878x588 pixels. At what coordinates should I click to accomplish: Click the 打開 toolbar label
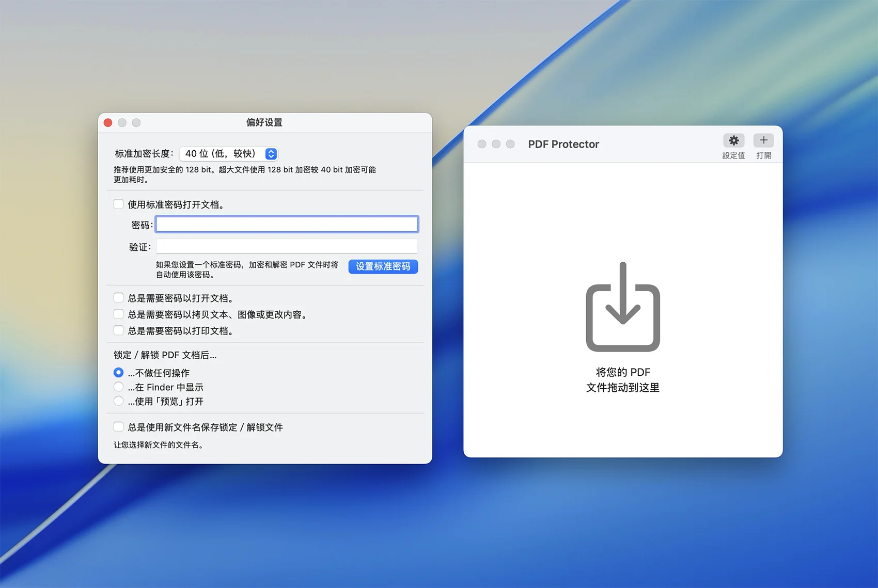tap(763, 155)
